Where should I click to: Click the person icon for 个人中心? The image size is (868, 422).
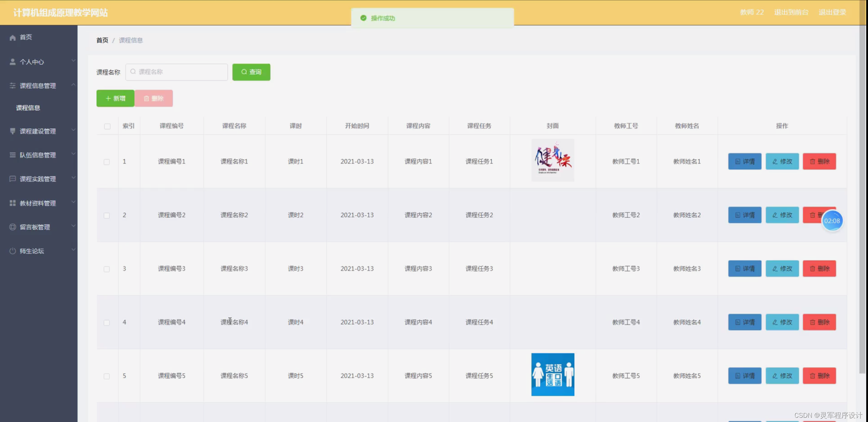click(x=13, y=62)
